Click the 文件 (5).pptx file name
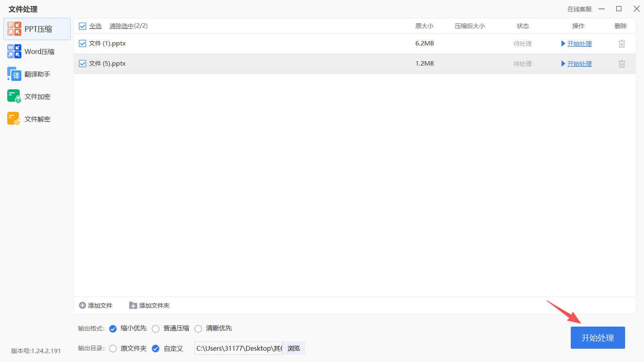 click(107, 64)
